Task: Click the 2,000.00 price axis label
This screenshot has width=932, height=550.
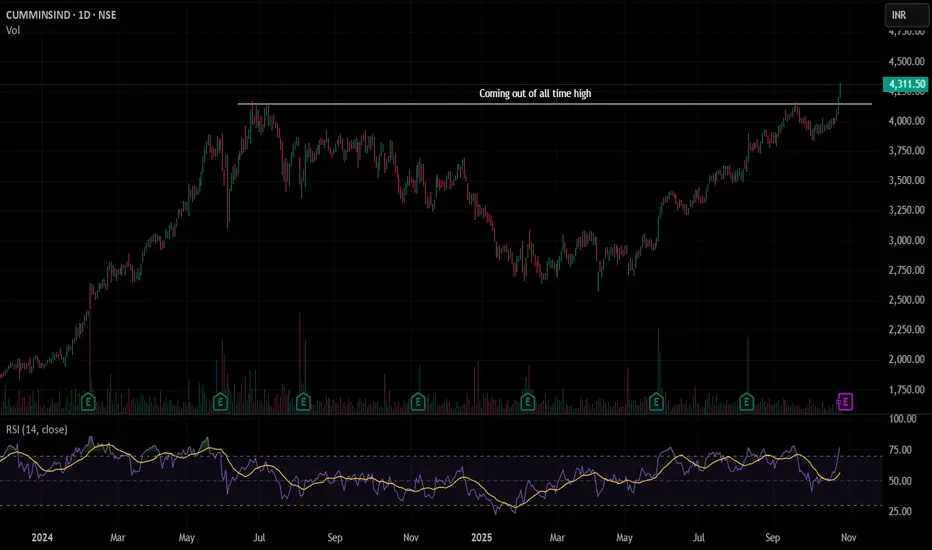Action: tap(906, 359)
